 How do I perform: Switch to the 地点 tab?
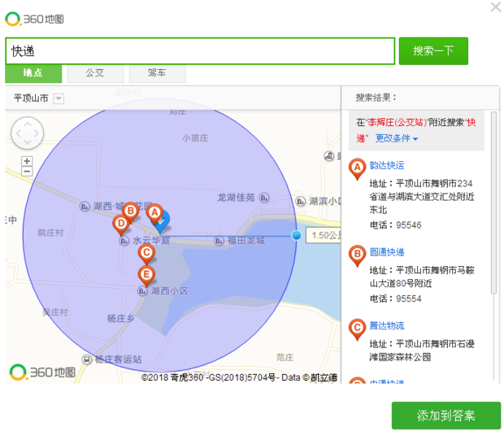pos(33,73)
